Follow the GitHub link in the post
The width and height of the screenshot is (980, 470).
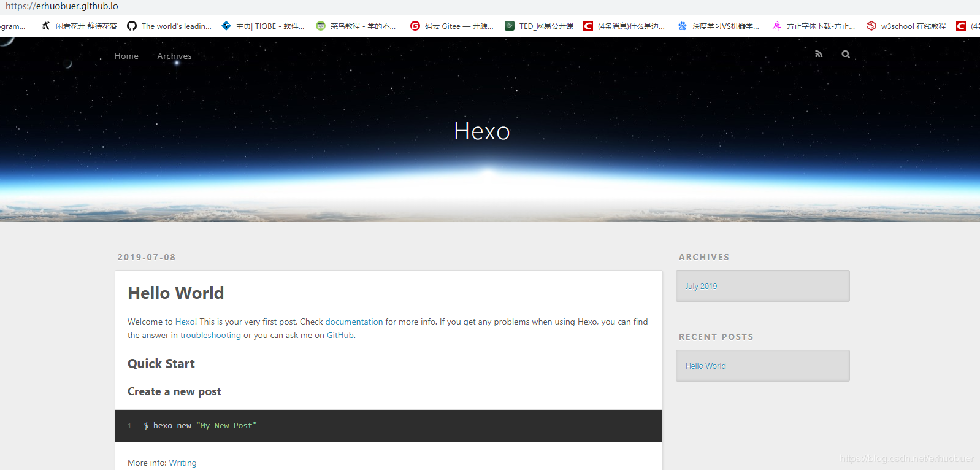click(x=340, y=335)
